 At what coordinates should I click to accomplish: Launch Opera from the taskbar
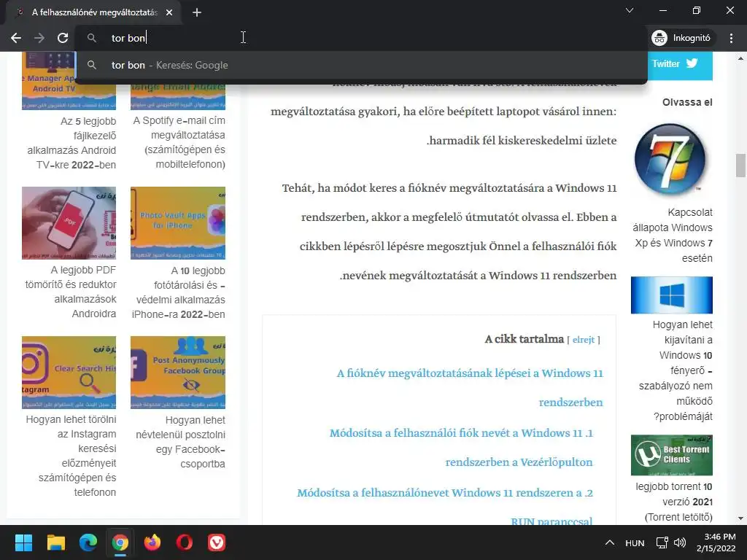point(185,542)
